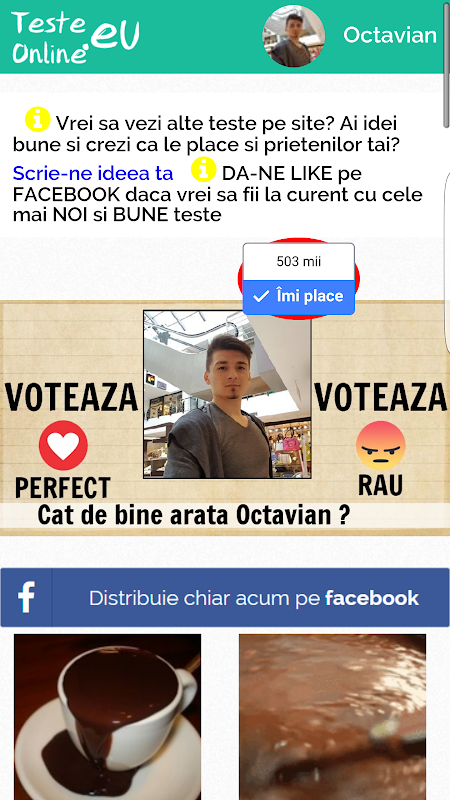This screenshot has width=450, height=800.
Task: Vote with the angry face RAU icon
Action: 381,445
